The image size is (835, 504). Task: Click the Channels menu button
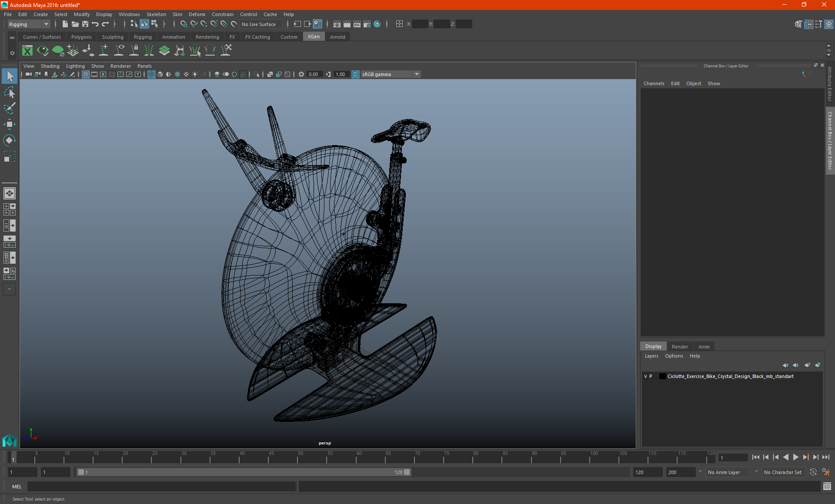pos(654,83)
